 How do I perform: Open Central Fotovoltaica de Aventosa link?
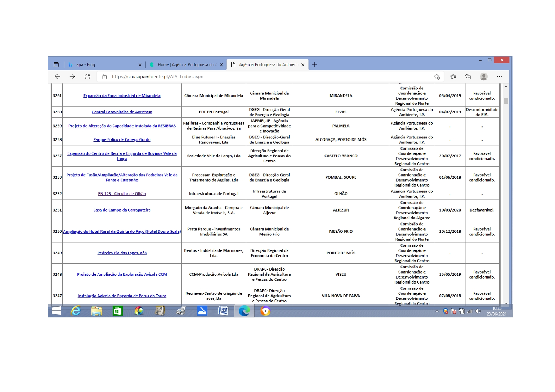pos(122,112)
